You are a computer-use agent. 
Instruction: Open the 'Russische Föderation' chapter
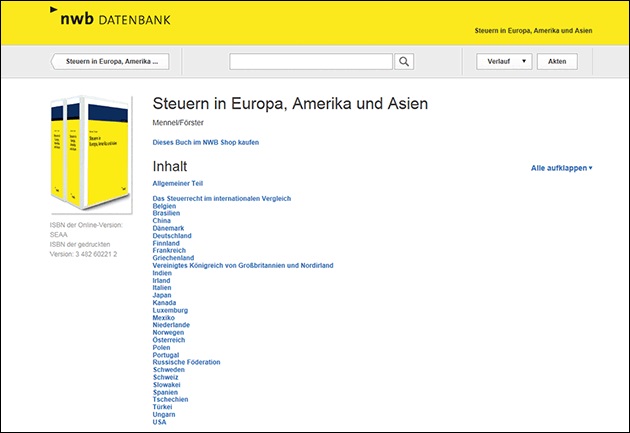point(186,362)
